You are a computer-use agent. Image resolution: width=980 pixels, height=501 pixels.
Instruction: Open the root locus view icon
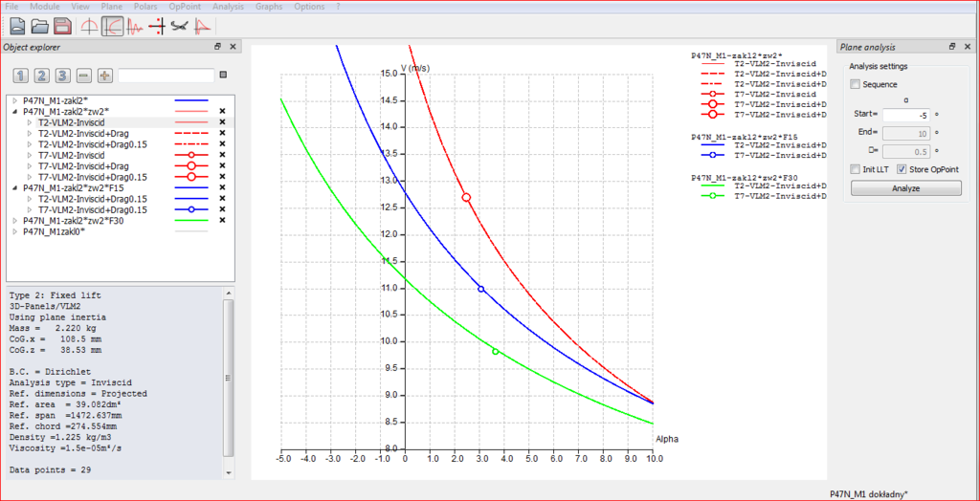157,26
